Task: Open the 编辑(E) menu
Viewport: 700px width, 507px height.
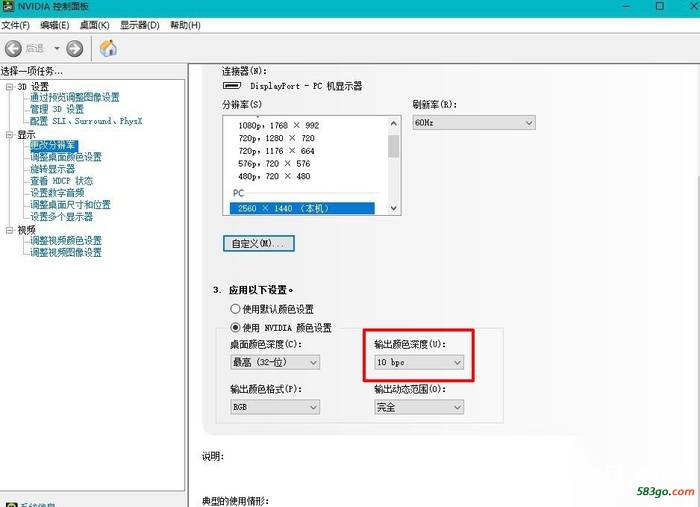Action: pos(54,25)
